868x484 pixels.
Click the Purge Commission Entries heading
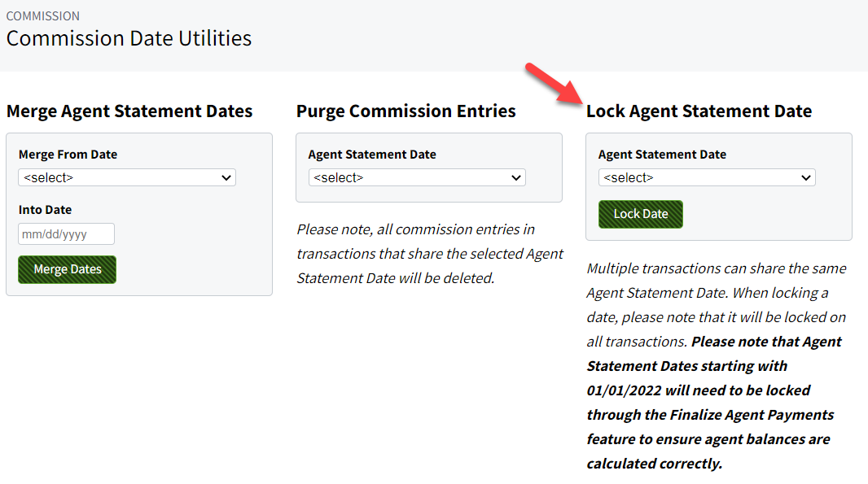pos(408,111)
